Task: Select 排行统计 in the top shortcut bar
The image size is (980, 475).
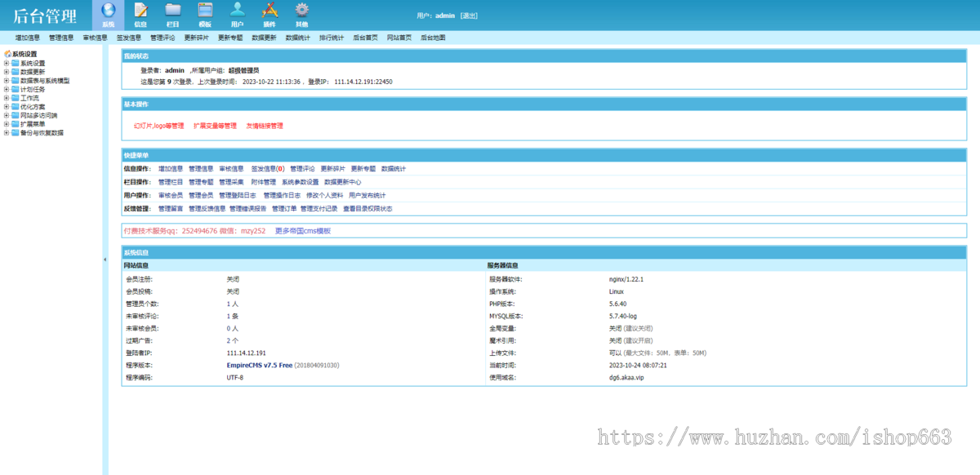Action: 332,38
